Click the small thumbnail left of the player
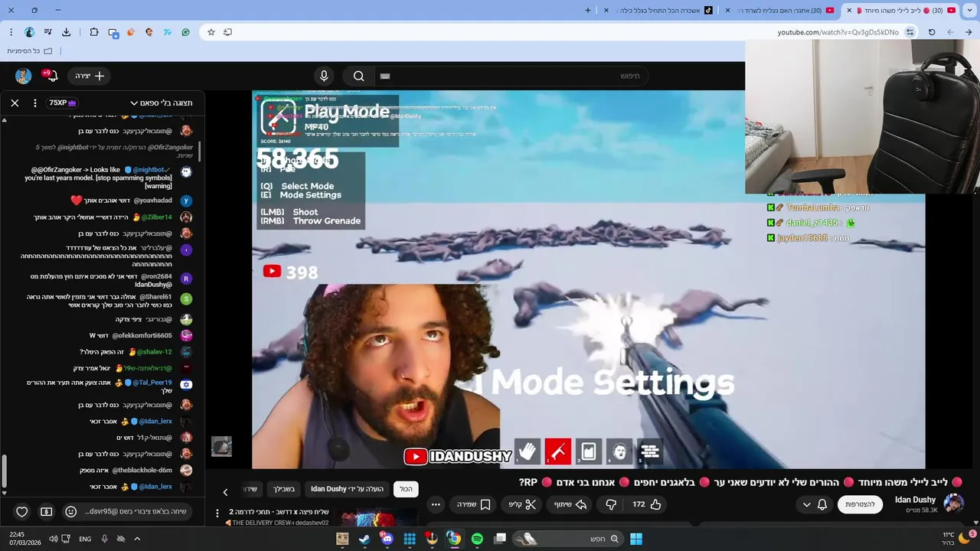Viewport: 980px width, 551px height. [x=221, y=446]
